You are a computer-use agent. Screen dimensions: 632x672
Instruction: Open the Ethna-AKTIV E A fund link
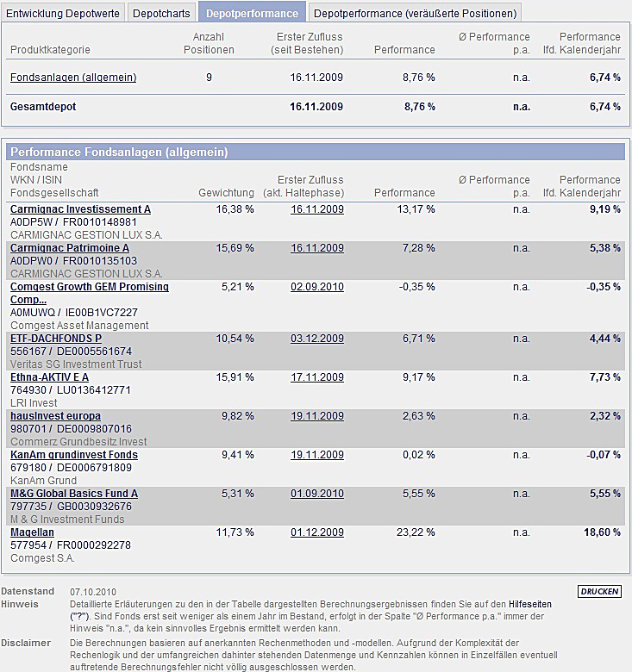pyautogui.click(x=50, y=377)
